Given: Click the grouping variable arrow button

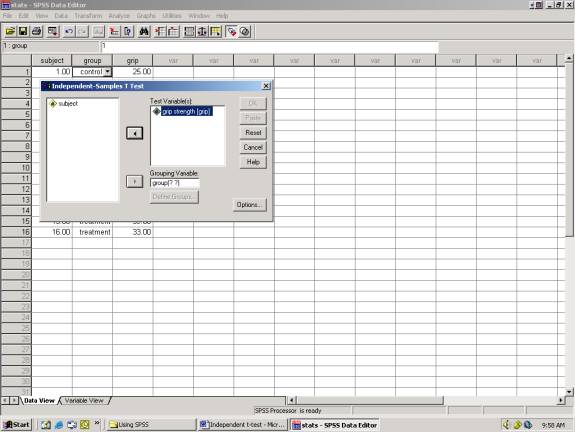Looking at the screenshot, I should pos(135,182).
